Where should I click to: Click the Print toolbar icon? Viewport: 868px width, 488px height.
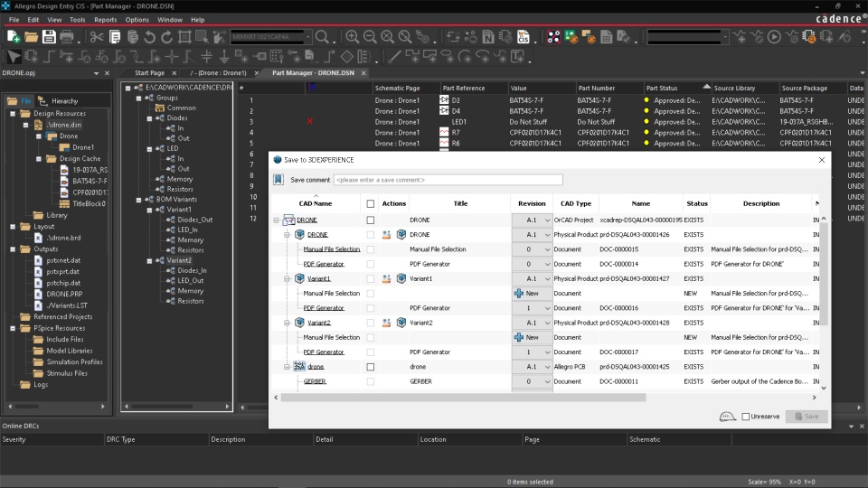click(x=66, y=37)
